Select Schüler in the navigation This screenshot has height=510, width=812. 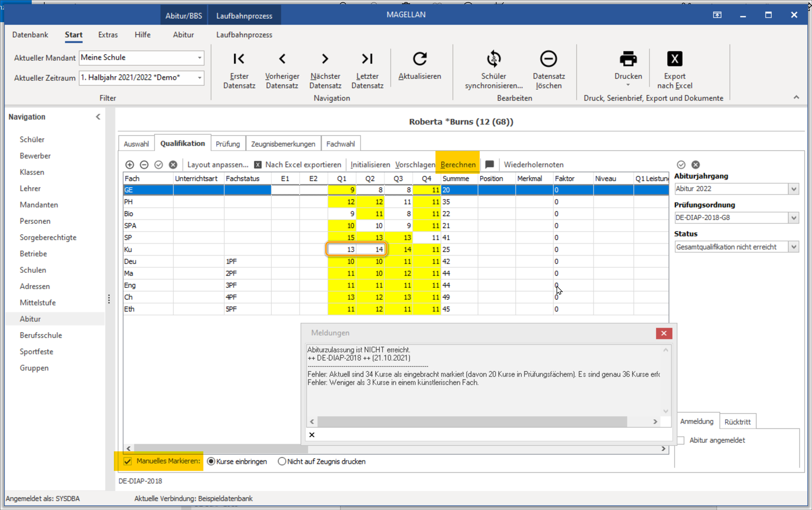[x=32, y=139]
